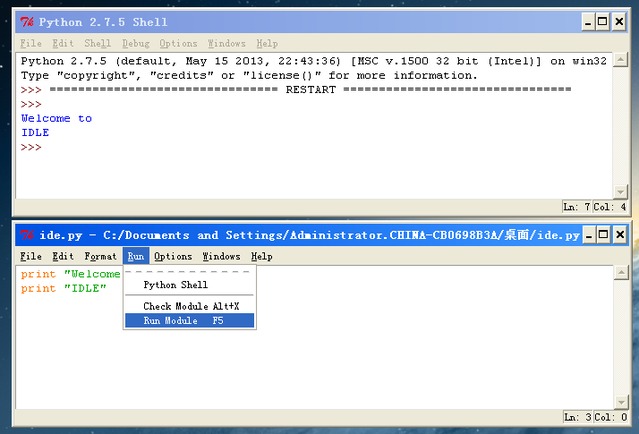Click 'Col: 4' status in Python Shell
Image resolution: width=639 pixels, height=434 pixels.
(610, 207)
